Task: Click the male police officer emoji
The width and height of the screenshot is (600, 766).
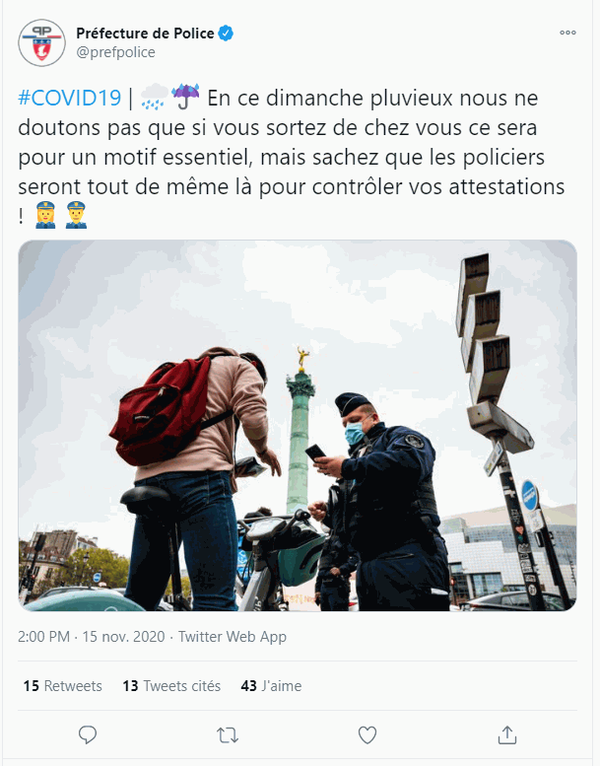Action: (76, 215)
